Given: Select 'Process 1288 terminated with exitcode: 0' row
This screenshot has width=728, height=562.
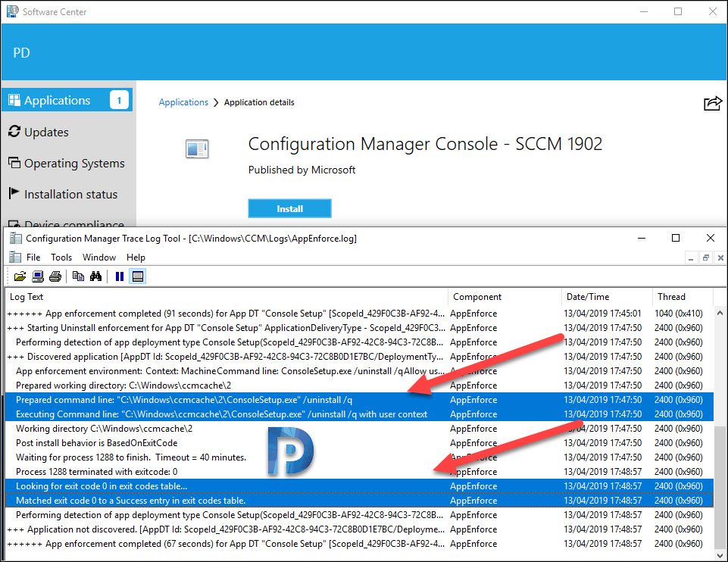Looking at the screenshot, I should click(x=359, y=472).
